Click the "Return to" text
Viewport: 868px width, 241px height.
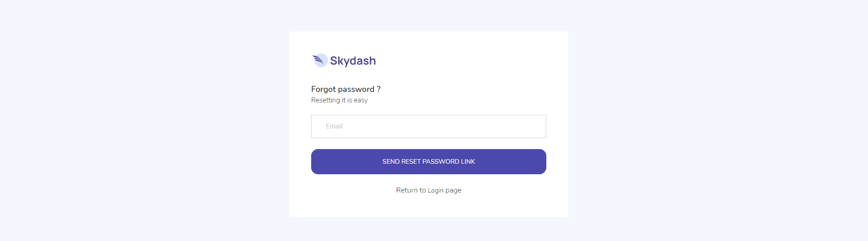click(x=411, y=190)
